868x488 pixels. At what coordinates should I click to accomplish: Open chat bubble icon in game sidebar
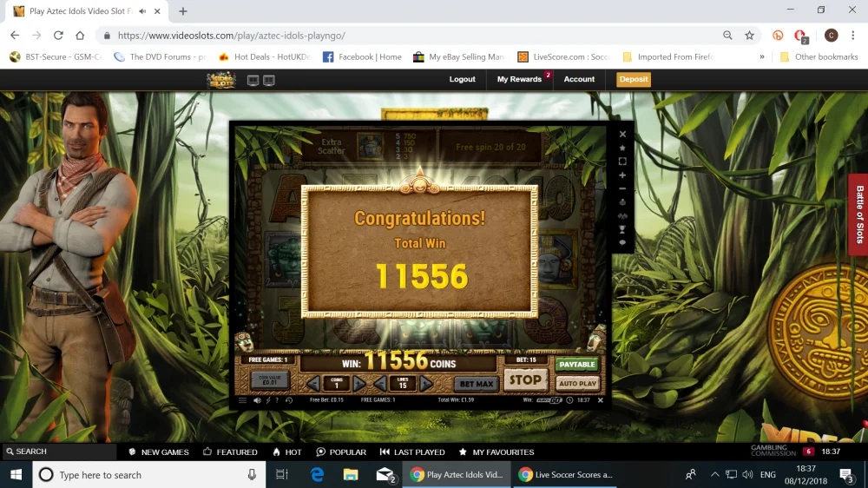pos(622,242)
